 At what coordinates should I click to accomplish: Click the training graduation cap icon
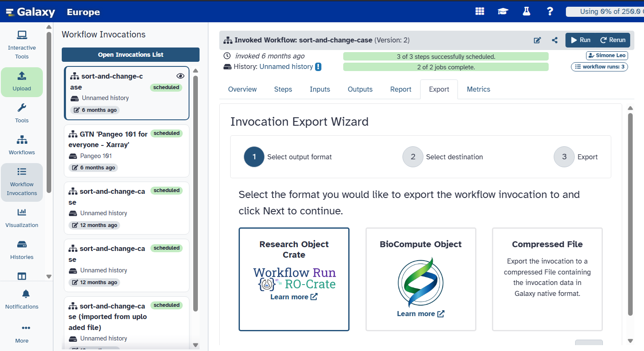(503, 11)
